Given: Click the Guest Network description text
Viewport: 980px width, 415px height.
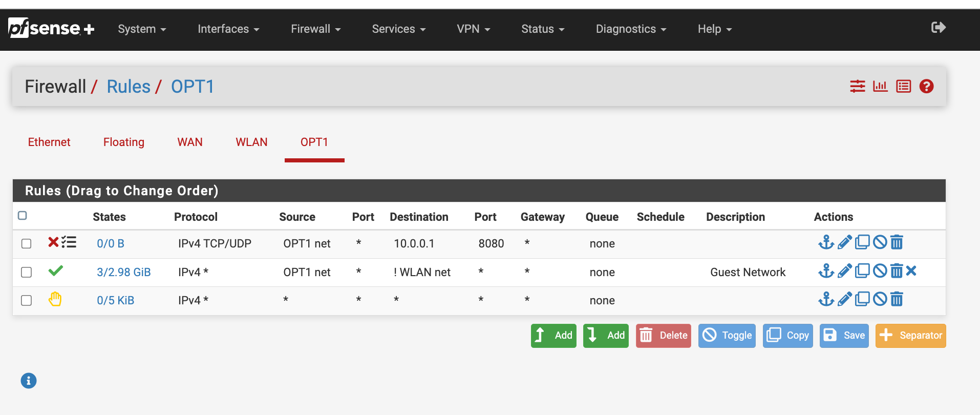Looking at the screenshot, I should 748,272.
